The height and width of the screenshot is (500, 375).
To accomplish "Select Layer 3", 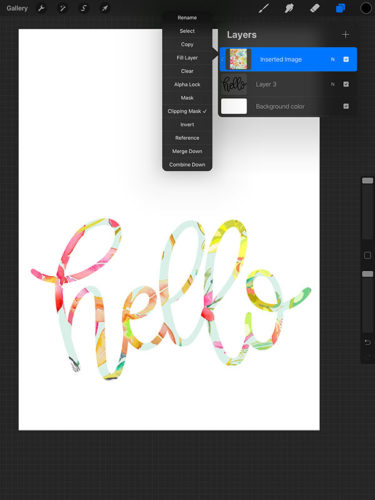I will click(x=288, y=84).
